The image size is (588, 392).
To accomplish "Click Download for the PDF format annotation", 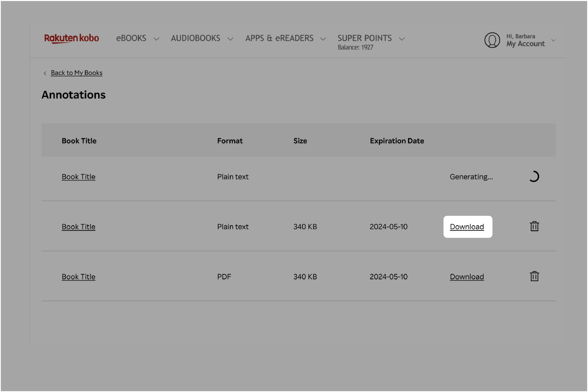I will (x=467, y=276).
